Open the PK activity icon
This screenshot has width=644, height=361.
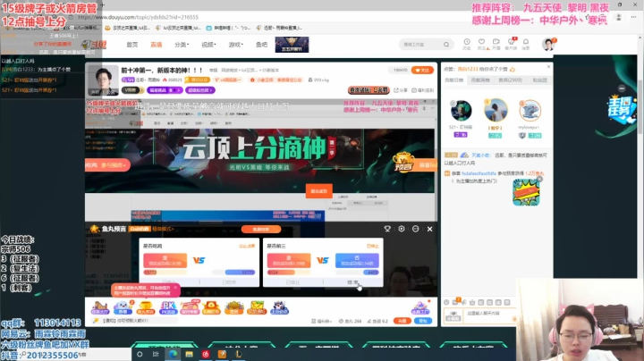(168, 307)
